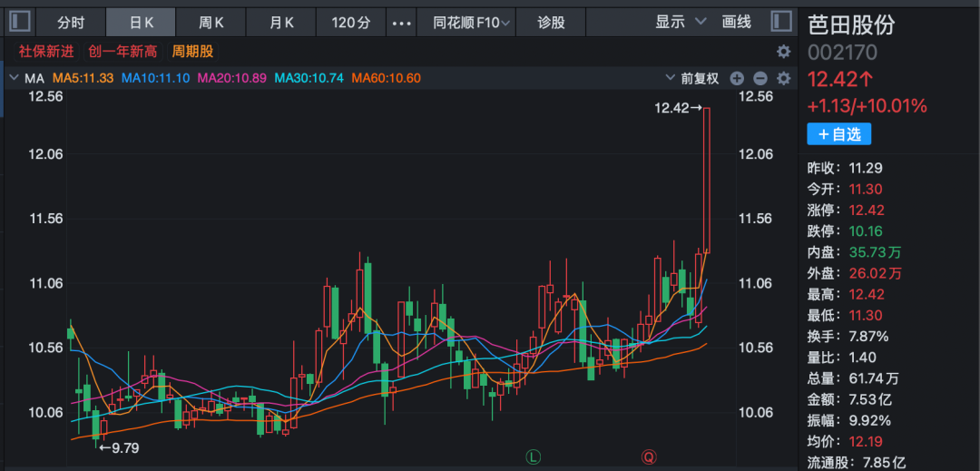Toggle the right sidebar panel icon
This screenshot has height=471, width=980.
click(781, 22)
